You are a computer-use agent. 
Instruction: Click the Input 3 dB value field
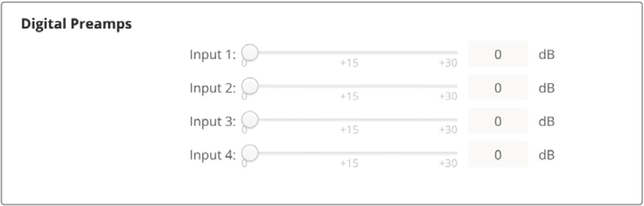(x=497, y=121)
